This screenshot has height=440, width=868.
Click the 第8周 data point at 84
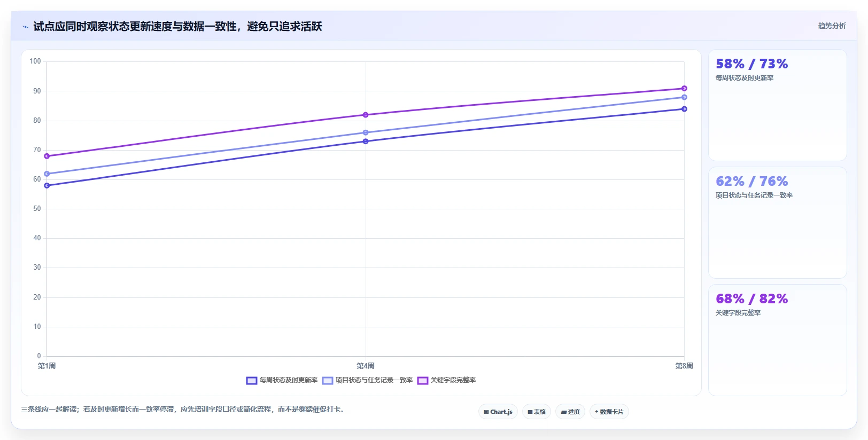(x=684, y=109)
